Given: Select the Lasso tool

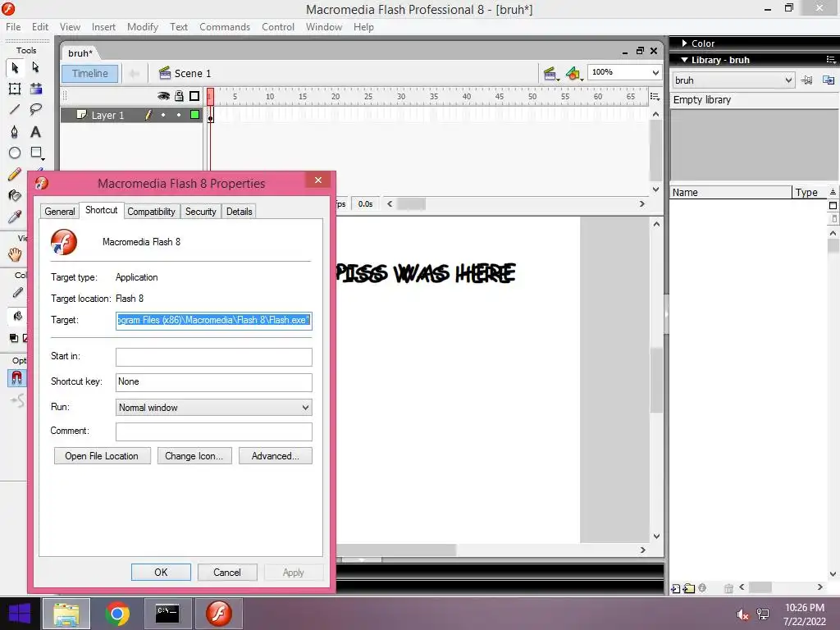Looking at the screenshot, I should pos(36,110).
